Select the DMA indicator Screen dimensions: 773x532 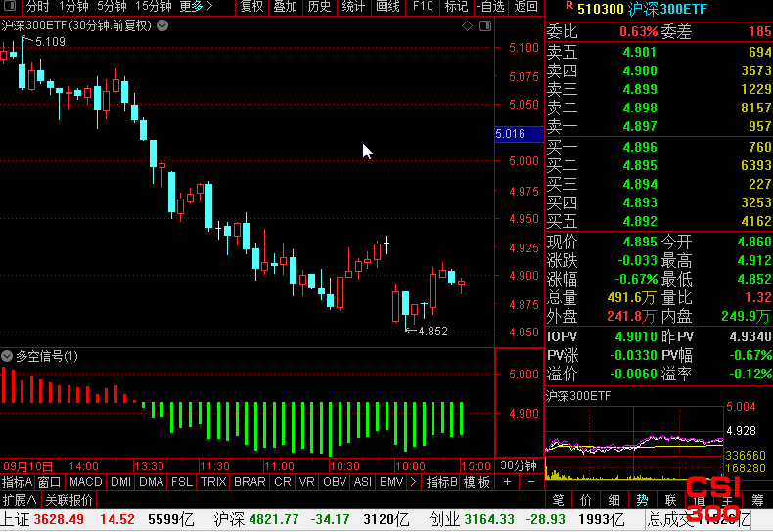[x=152, y=482]
